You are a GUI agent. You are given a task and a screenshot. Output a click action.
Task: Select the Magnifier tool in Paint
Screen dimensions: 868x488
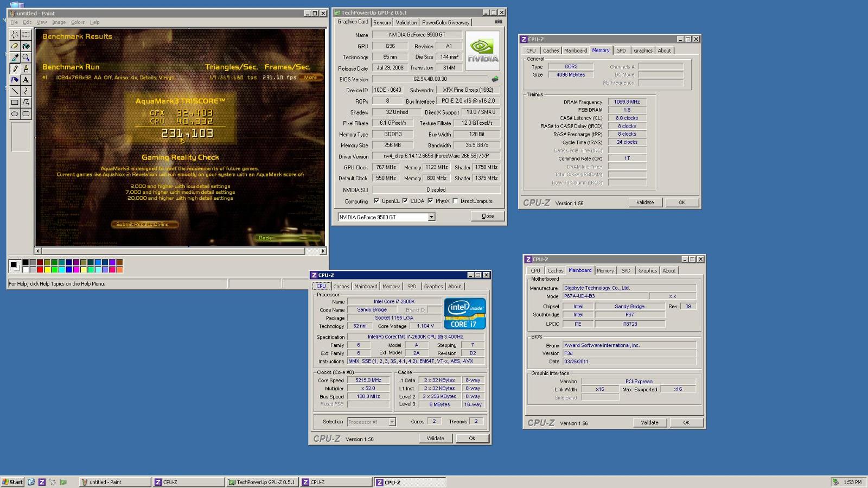click(x=25, y=57)
